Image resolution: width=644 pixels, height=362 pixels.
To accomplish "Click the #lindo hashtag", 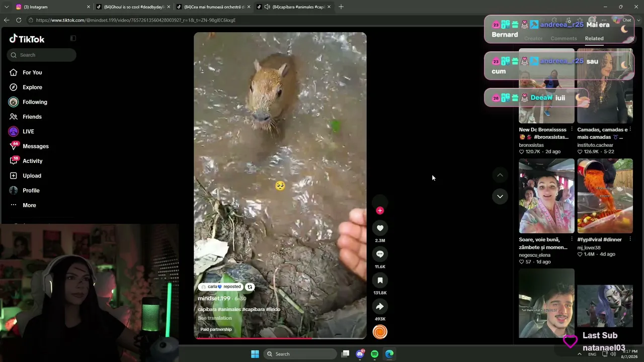I will pyautogui.click(x=273, y=309).
